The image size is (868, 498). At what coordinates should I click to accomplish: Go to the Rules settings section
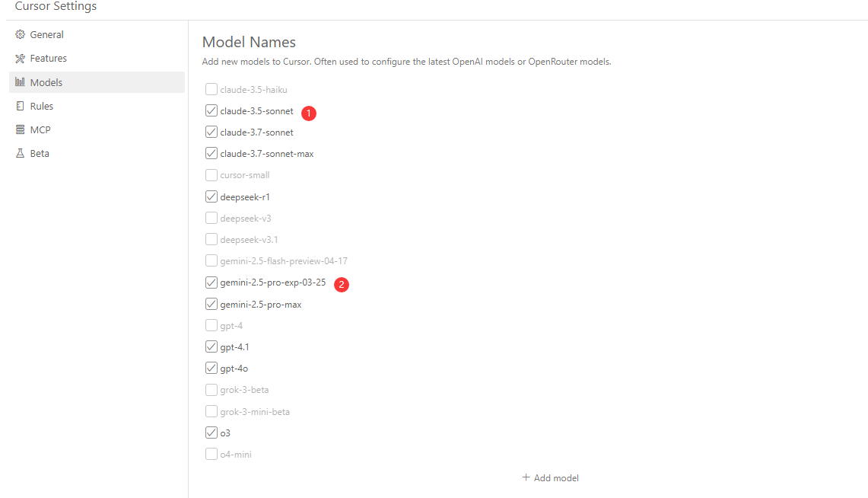click(97, 106)
